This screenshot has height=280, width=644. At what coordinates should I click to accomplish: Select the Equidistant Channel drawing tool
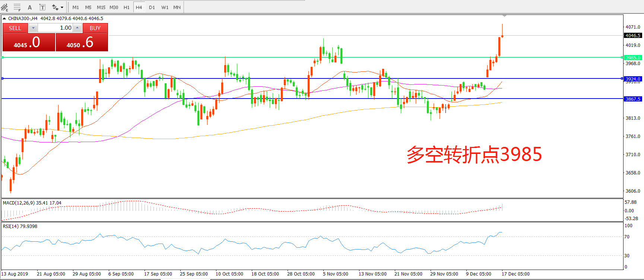(4, 7)
